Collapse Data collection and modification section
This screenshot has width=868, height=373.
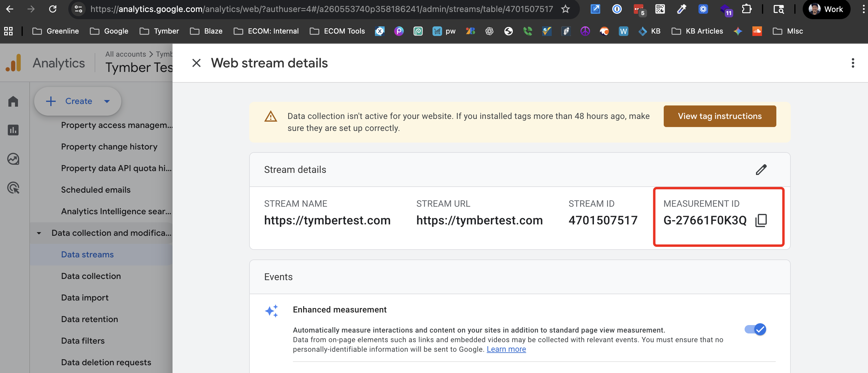[x=39, y=233]
